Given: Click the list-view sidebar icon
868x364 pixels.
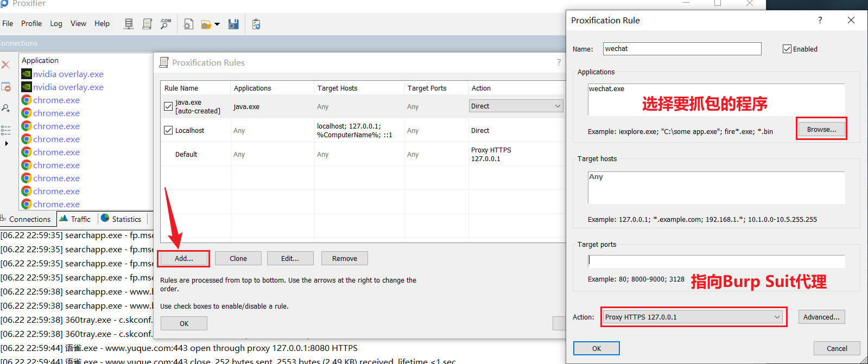Looking at the screenshot, I should [6, 130].
